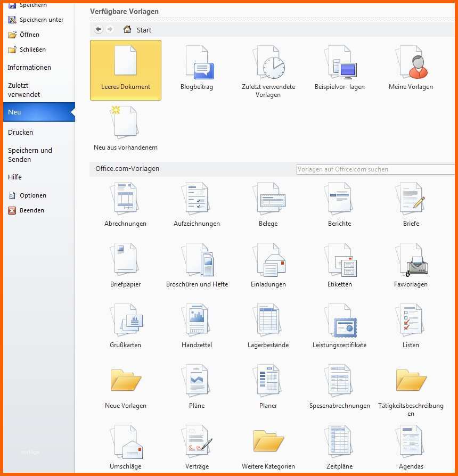Open the Listen templates
458x476 pixels.
tap(411, 326)
